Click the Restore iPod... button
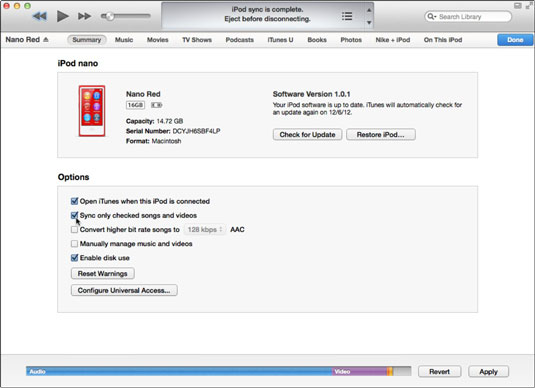This screenshot has height=388, width=535. tap(381, 134)
